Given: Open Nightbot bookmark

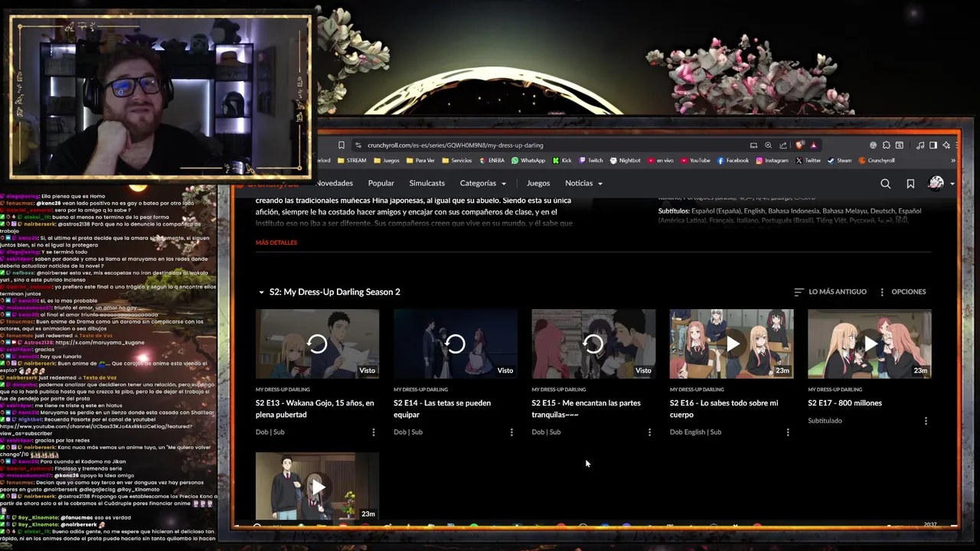Looking at the screenshot, I should point(626,161).
